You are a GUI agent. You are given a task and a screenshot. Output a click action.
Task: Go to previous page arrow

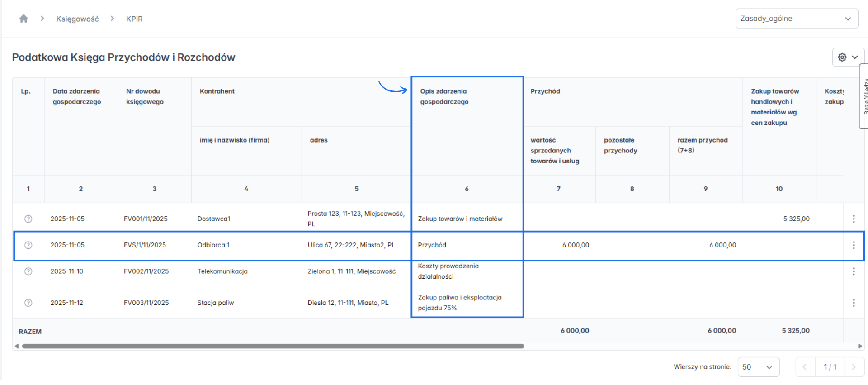pyautogui.click(x=805, y=367)
